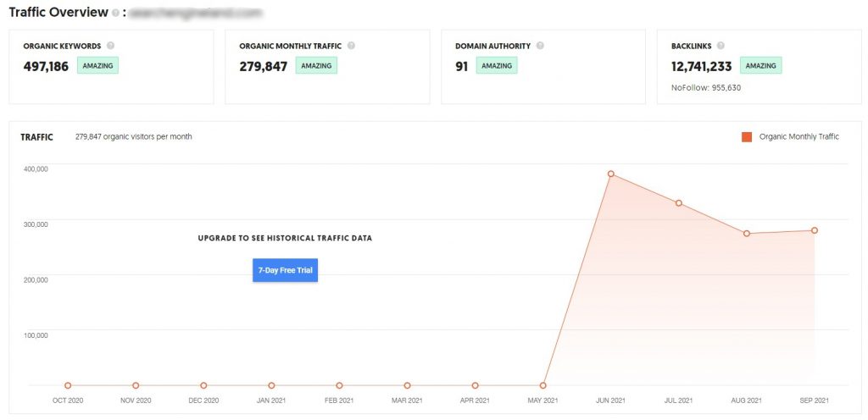Click the TRAFFIC chart heading
Viewport: 868px width, 420px height.
(x=36, y=137)
